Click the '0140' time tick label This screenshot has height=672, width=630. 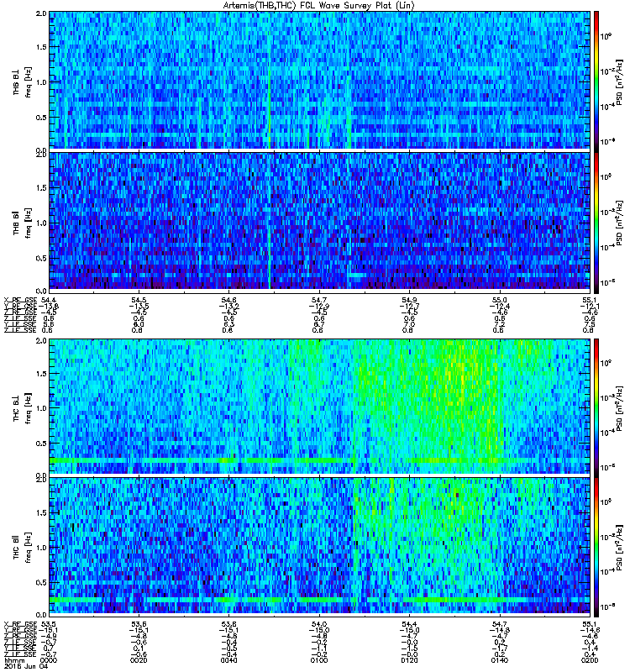tap(499, 660)
